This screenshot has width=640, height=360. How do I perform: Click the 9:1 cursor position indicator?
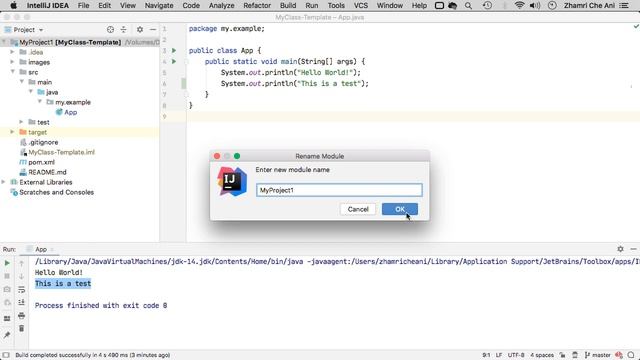[486, 355]
